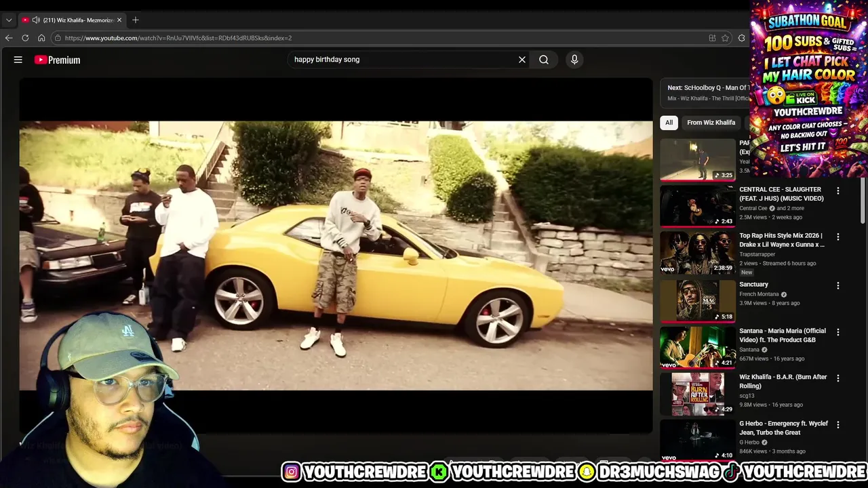
Task: Click '846K views · 3 months ago' text
Action: click(x=772, y=451)
